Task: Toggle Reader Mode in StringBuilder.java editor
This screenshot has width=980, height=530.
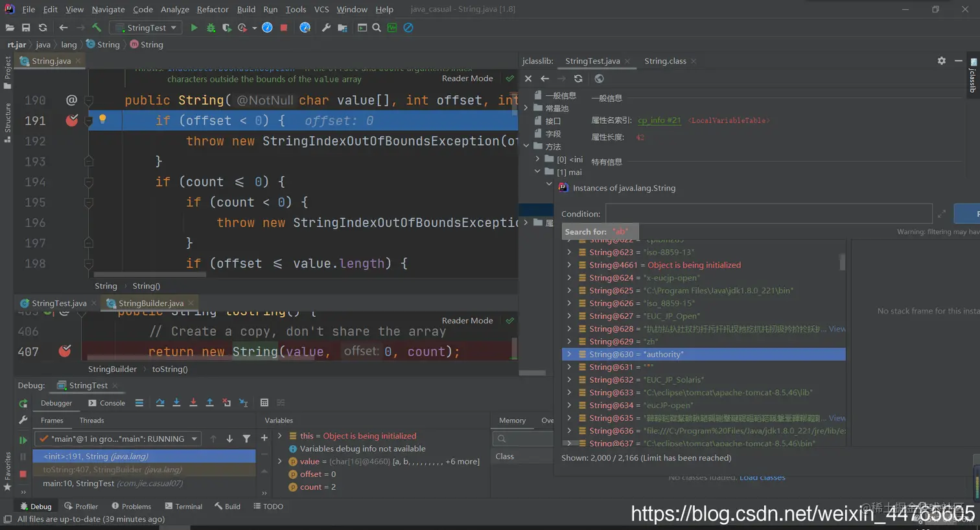Action: (x=467, y=321)
